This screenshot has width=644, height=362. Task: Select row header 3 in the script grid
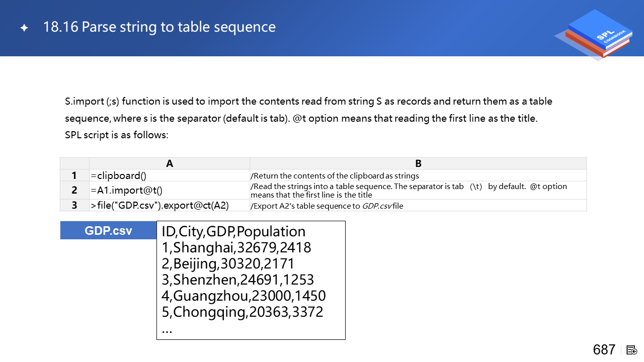tap(74, 205)
